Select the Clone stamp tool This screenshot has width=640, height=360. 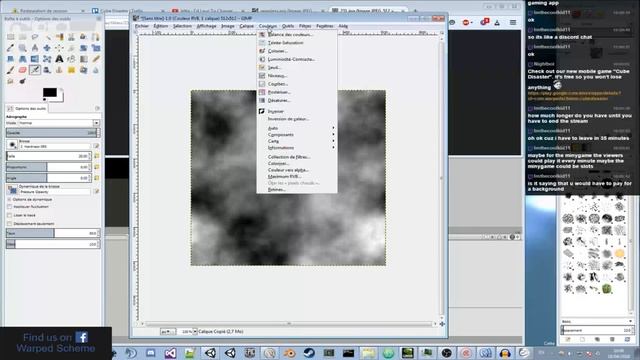(x=59, y=70)
